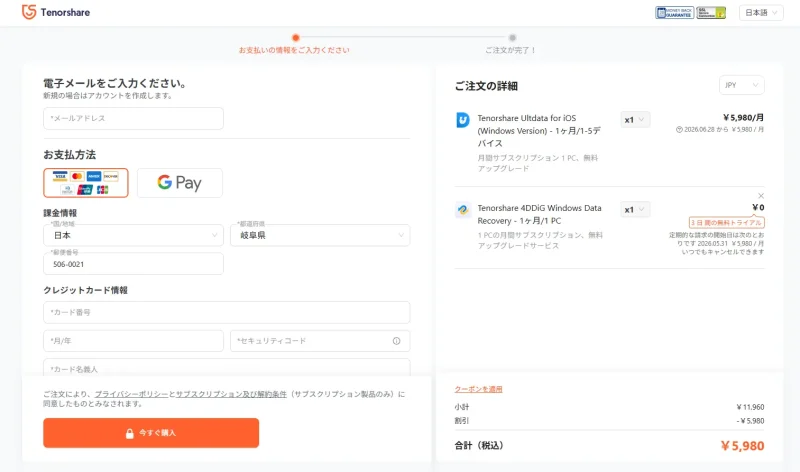800x472 pixels.
Task: Change quantity dropdown for 4DDiG Data Recovery
Action: pyautogui.click(x=635, y=209)
